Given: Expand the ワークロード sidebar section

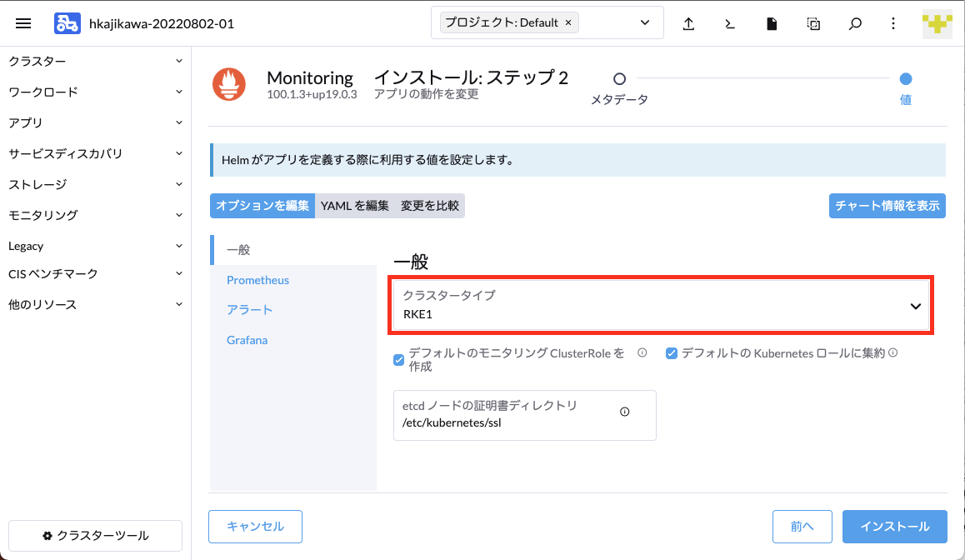Looking at the screenshot, I should coord(95,92).
